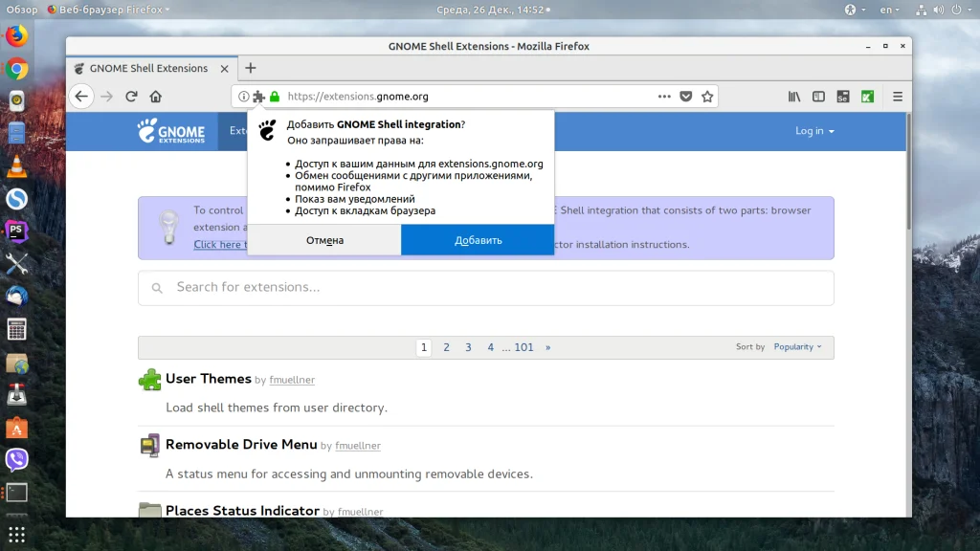980x551 pixels.
Task: Click the Firefox back arrow button
Action: pyautogui.click(x=81, y=97)
